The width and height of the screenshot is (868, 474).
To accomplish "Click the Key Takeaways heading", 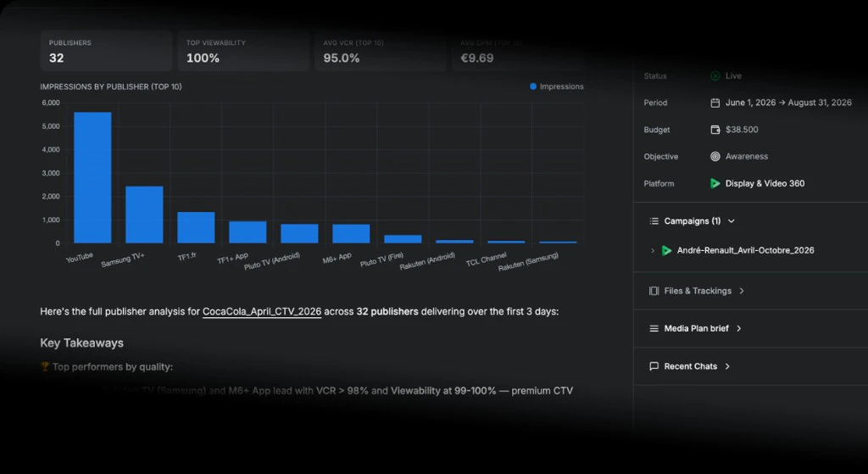I will [82, 343].
